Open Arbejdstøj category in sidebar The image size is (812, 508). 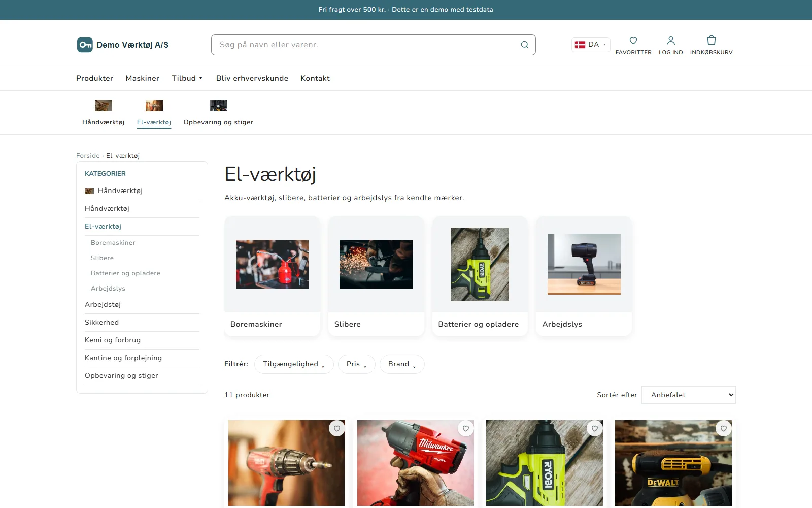(103, 305)
